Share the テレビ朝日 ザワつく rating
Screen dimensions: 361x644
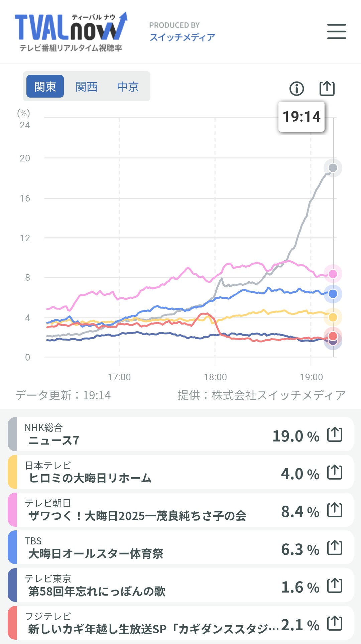click(335, 510)
